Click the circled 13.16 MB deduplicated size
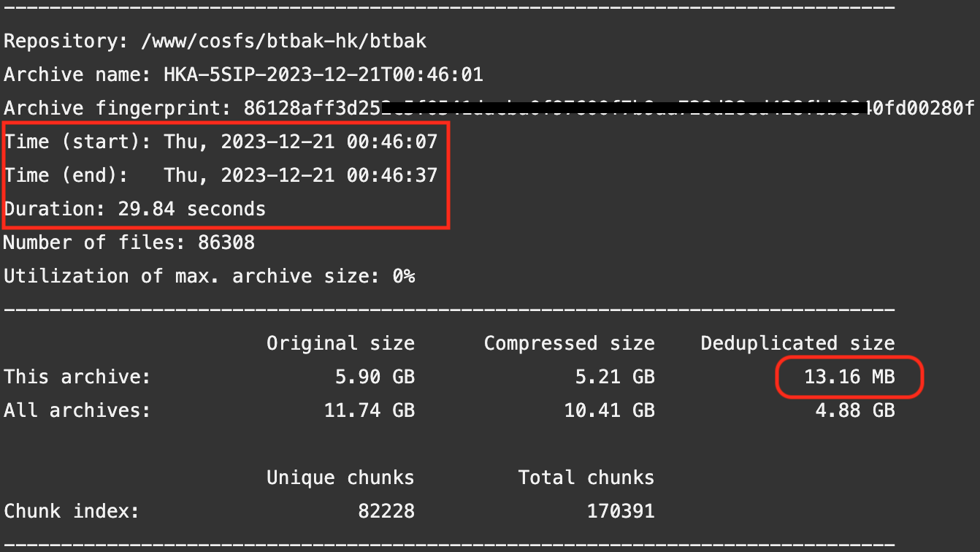 849,377
